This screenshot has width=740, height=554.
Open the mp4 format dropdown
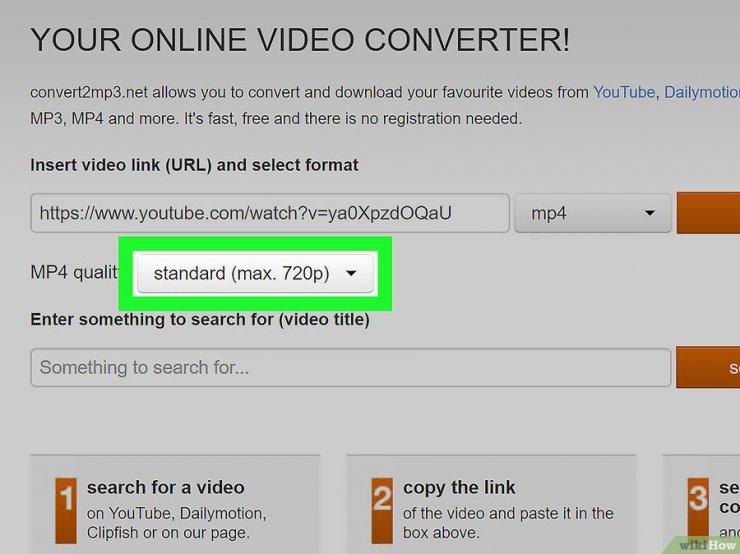coord(592,213)
